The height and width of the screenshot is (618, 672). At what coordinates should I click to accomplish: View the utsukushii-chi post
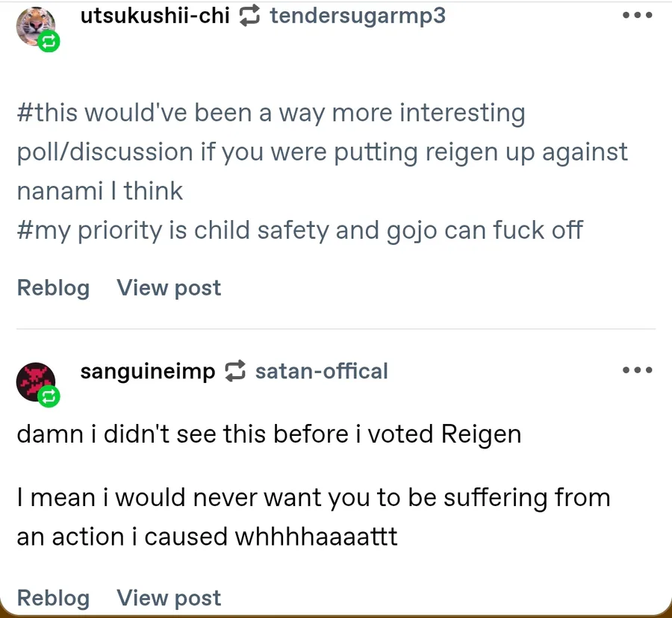169,287
